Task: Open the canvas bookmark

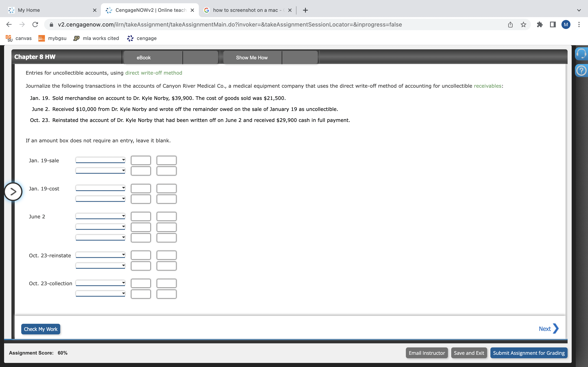Action: coord(23,38)
